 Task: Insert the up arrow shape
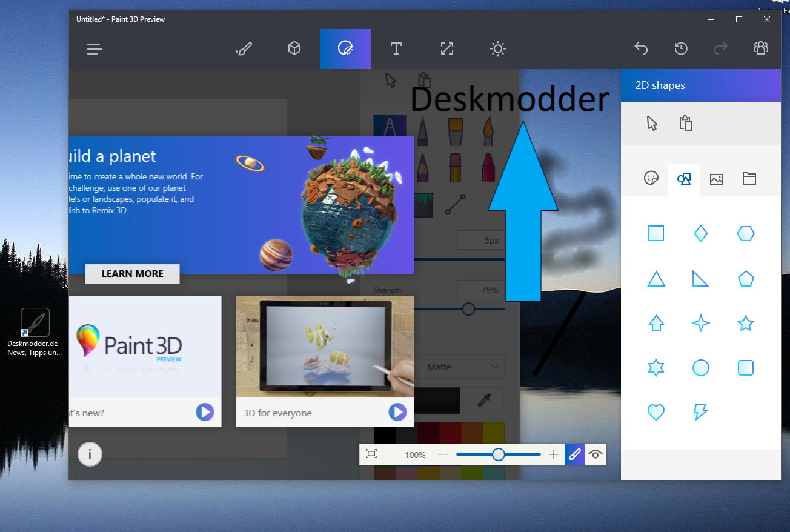click(x=656, y=323)
